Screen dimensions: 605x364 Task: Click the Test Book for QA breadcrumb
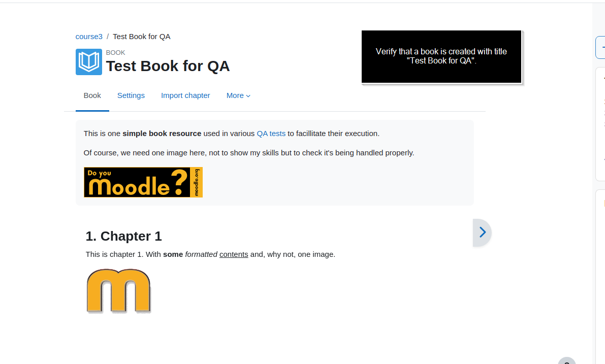click(142, 37)
